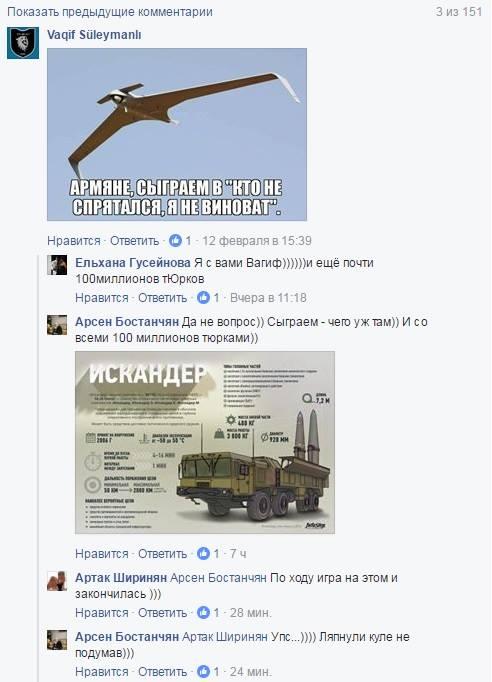Reply to Vaqif's drone meme comment
Screen dimensions: 492x682
[134, 241]
